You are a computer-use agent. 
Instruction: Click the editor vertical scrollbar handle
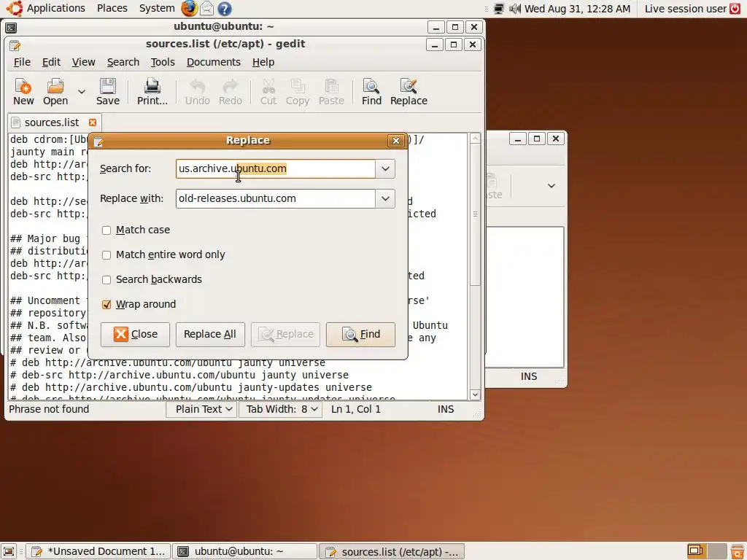click(x=475, y=215)
